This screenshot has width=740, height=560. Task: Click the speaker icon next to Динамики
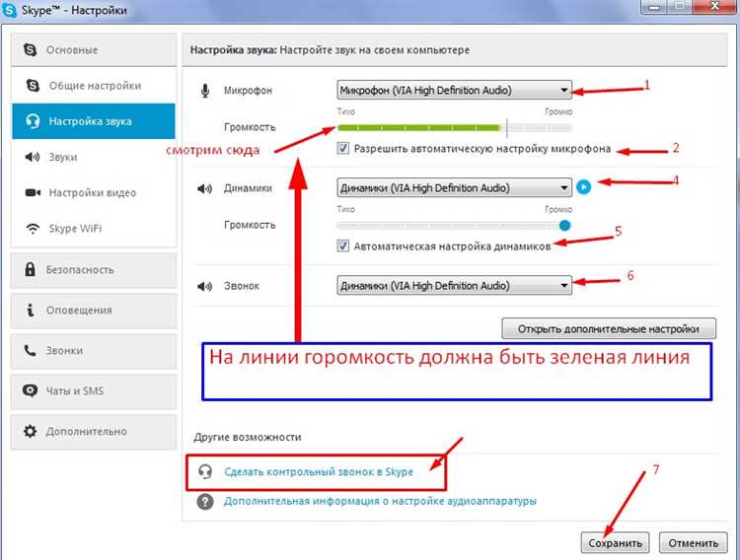tap(205, 188)
